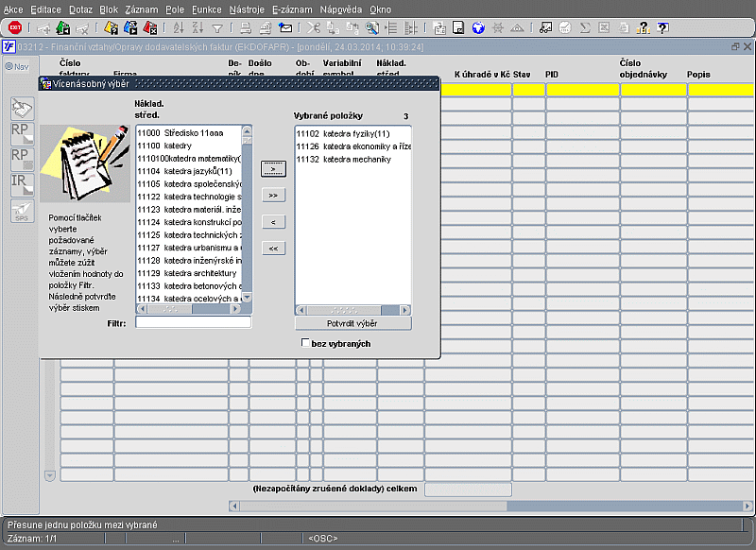Click the filter funnel toolbar icon
Screen dimensions: 756x550
[x=217, y=28]
